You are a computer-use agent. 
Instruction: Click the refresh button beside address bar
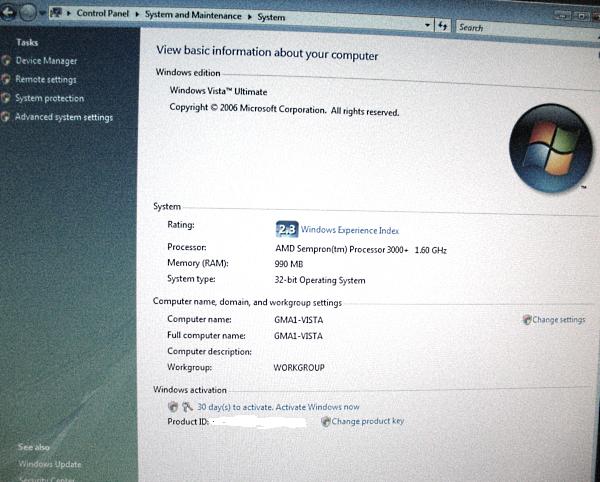pyautogui.click(x=442, y=25)
